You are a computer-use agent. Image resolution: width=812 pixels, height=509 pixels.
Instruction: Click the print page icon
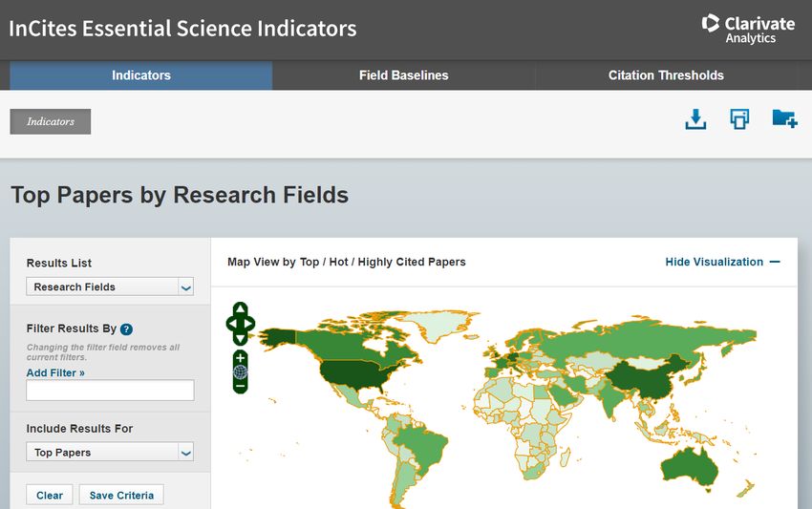(x=739, y=119)
